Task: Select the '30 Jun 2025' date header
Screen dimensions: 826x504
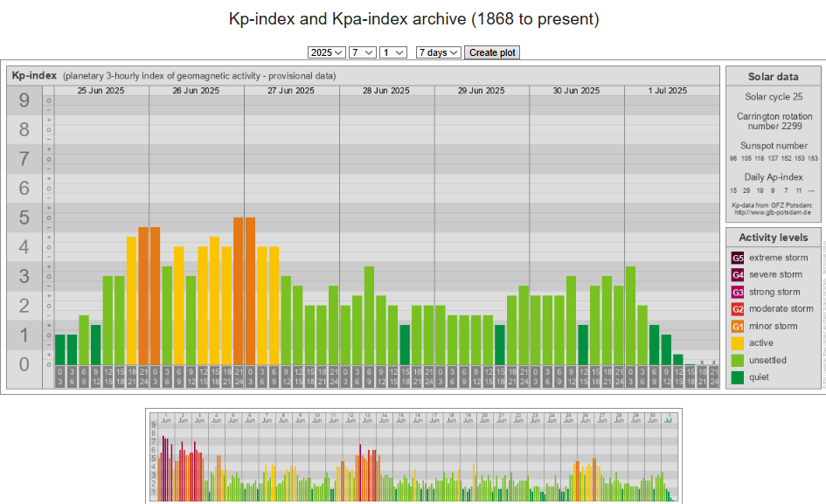Action: point(576,91)
